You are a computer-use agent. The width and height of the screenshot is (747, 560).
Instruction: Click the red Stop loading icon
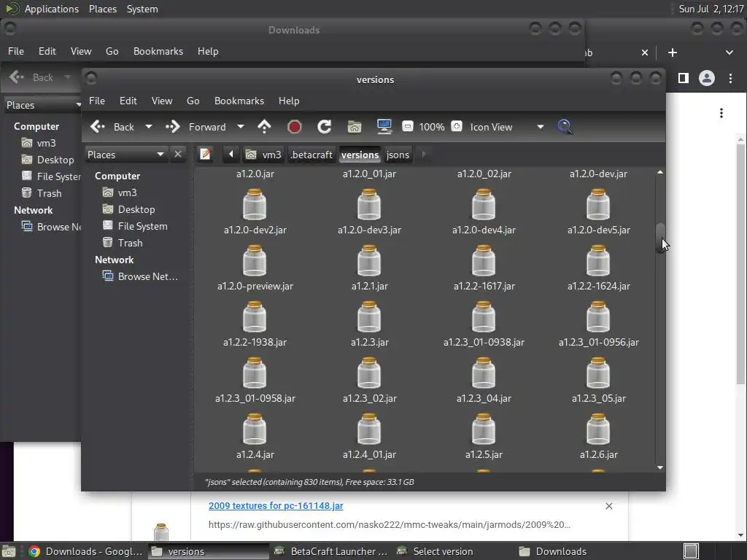click(x=295, y=127)
